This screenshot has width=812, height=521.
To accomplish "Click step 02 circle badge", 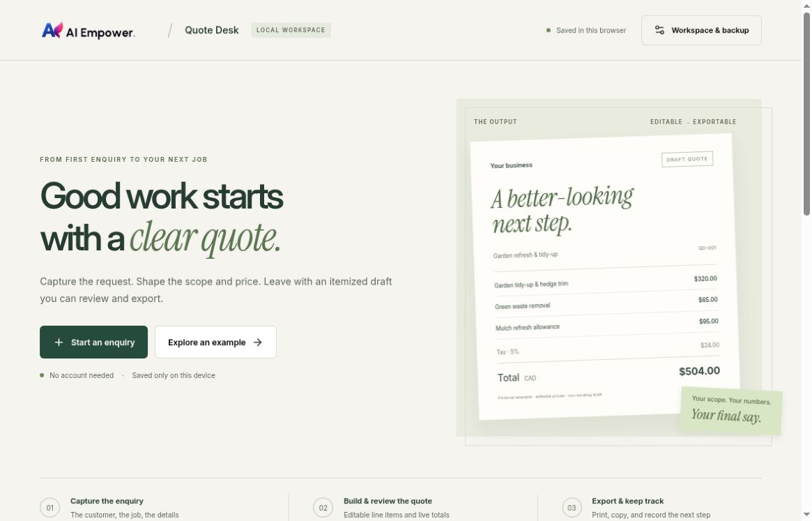I will click(323, 508).
